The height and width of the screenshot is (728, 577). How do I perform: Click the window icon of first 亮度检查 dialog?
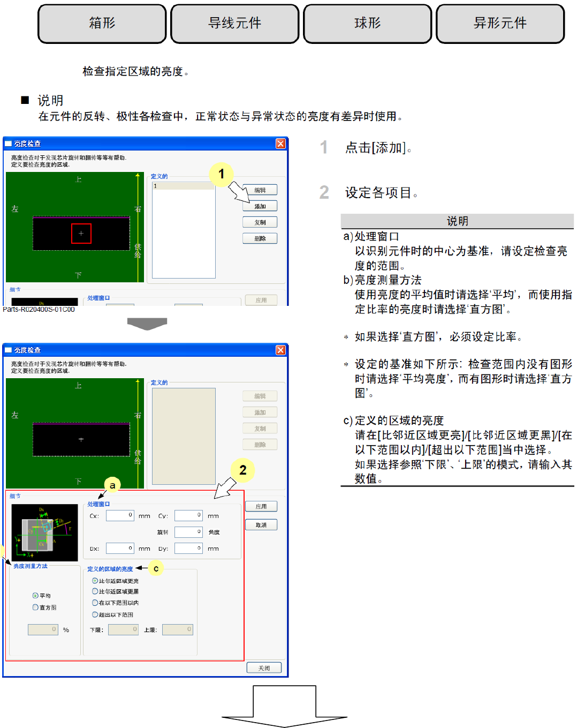coord(8,144)
